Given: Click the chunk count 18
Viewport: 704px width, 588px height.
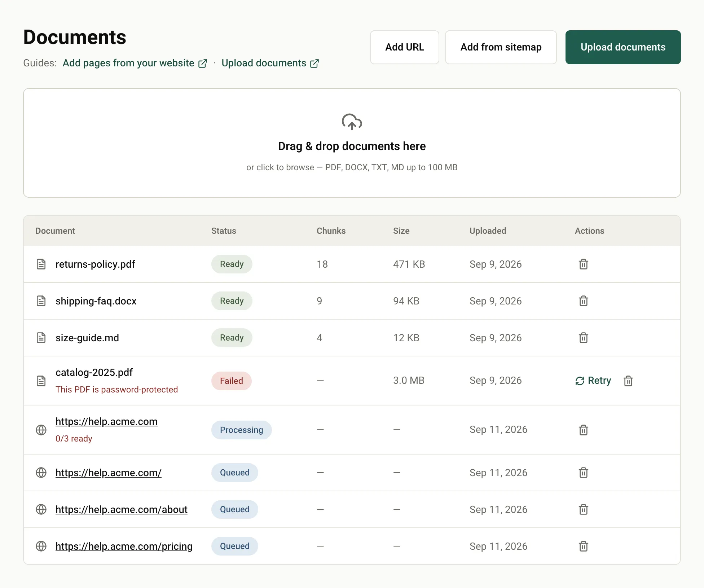Looking at the screenshot, I should (x=322, y=264).
